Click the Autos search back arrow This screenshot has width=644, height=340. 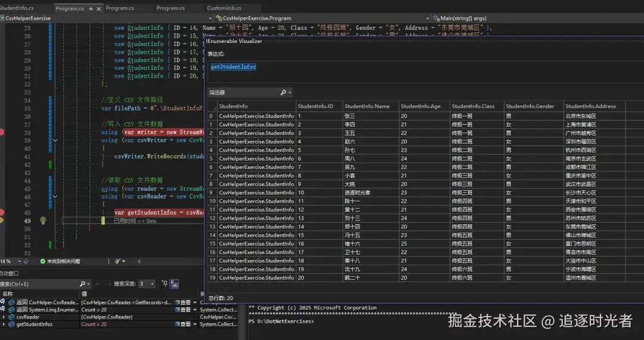(x=98, y=284)
